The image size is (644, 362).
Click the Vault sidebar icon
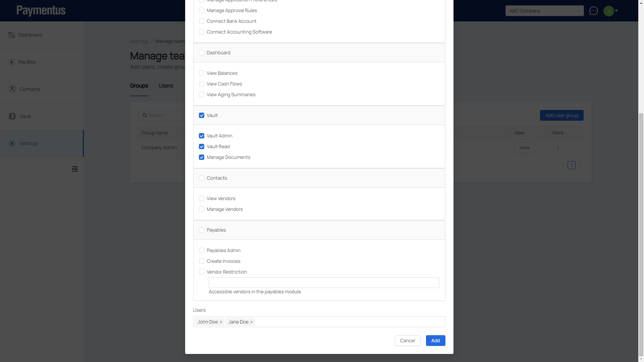pos(12,116)
